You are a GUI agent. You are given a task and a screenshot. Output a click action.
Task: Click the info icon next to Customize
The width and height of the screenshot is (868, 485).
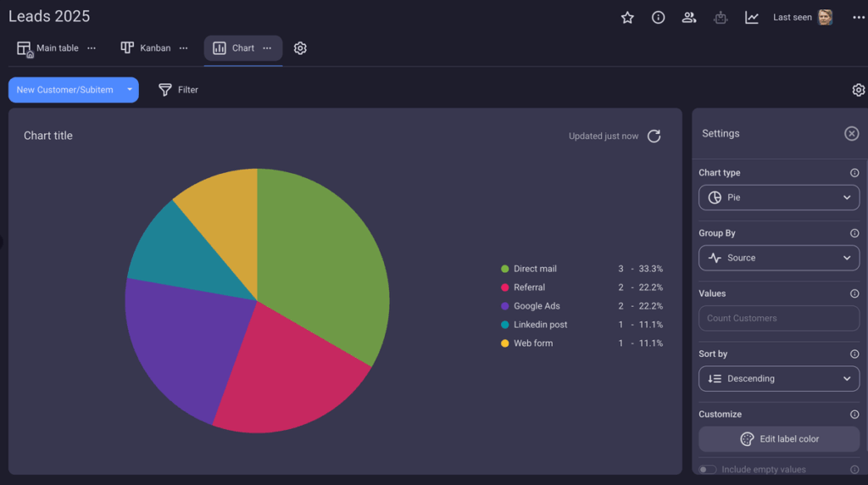(x=854, y=414)
